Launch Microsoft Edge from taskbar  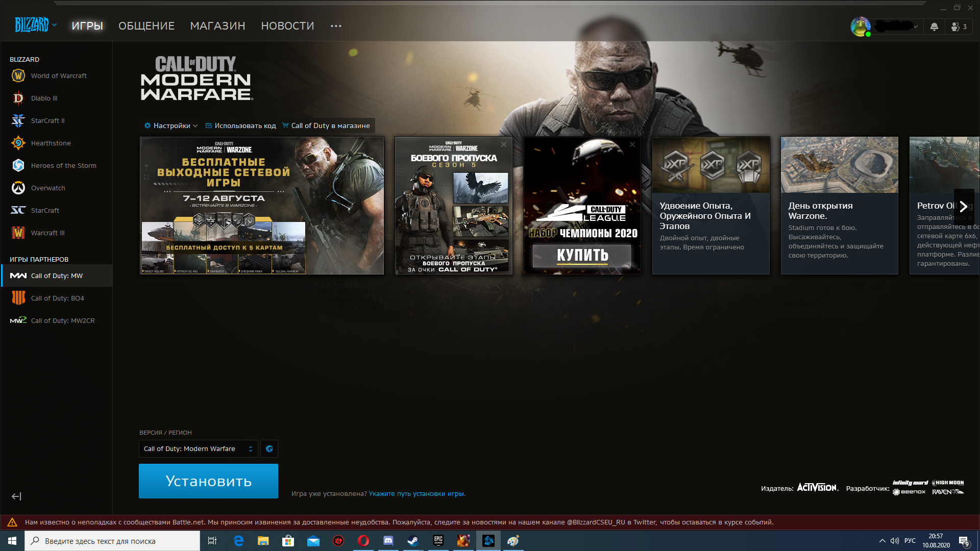(238, 541)
